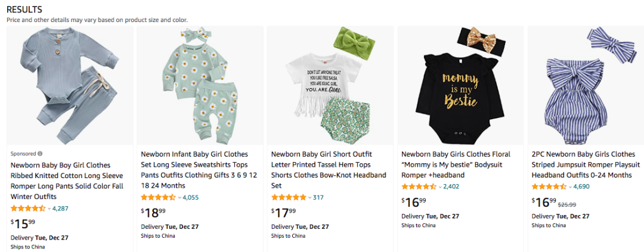This screenshot has width=644, height=252.
Task: Click the stars for the tassel hem outfit
Action: click(x=289, y=198)
